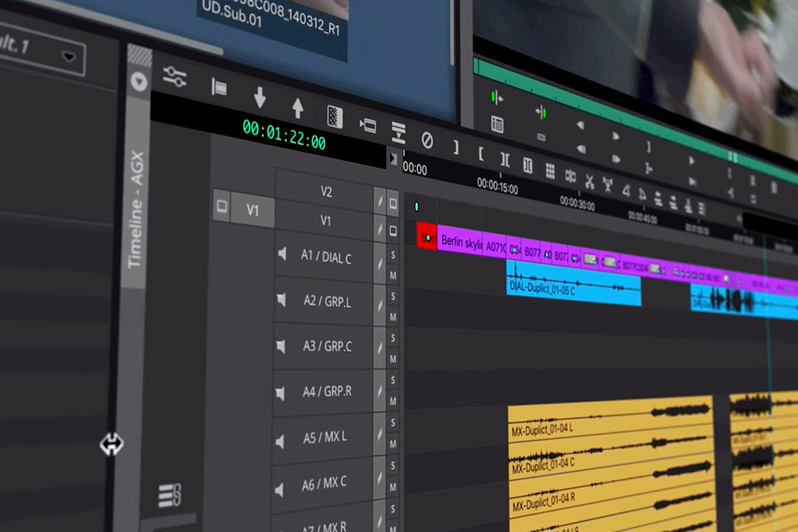The height and width of the screenshot is (532, 798).
Task: Select the V1 source track button
Action: click(x=253, y=210)
